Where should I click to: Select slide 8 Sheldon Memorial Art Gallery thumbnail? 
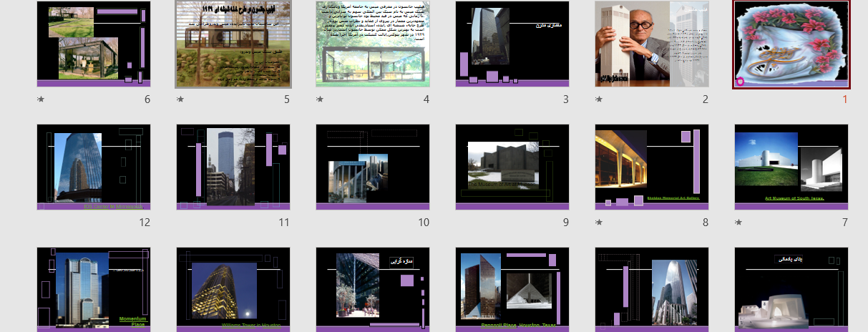pos(651,167)
